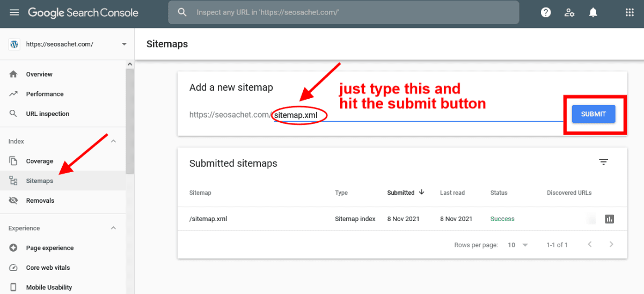Screen dimensions: 644x294
Task: Click the Coverage pages icon
Action: tap(13, 161)
